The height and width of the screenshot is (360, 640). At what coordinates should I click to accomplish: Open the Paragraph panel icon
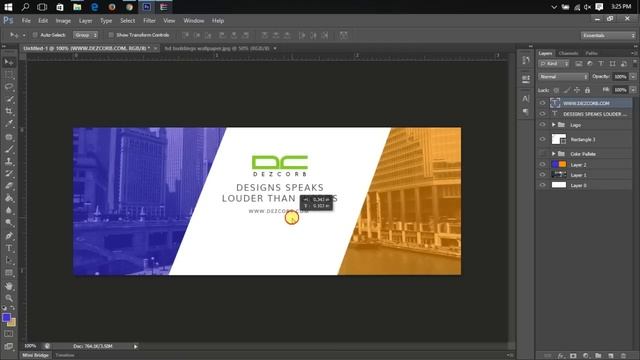pyautogui.click(x=526, y=111)
